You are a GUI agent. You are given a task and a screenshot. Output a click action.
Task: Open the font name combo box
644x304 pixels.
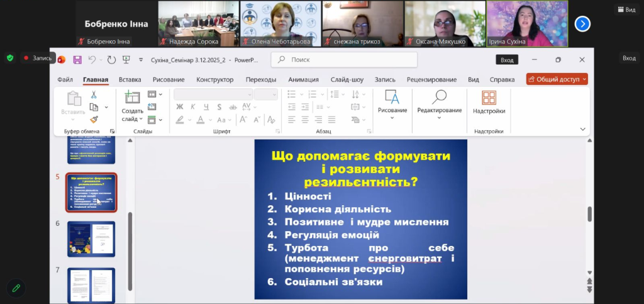coord(213,94)
